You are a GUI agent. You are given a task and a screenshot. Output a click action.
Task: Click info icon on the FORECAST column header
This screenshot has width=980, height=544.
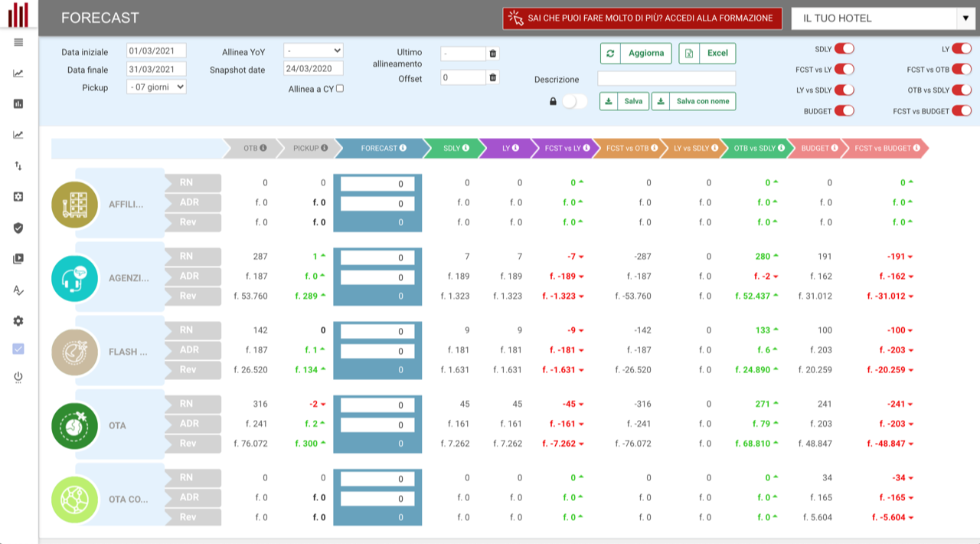pyautogui.click(x=403, y=148)
